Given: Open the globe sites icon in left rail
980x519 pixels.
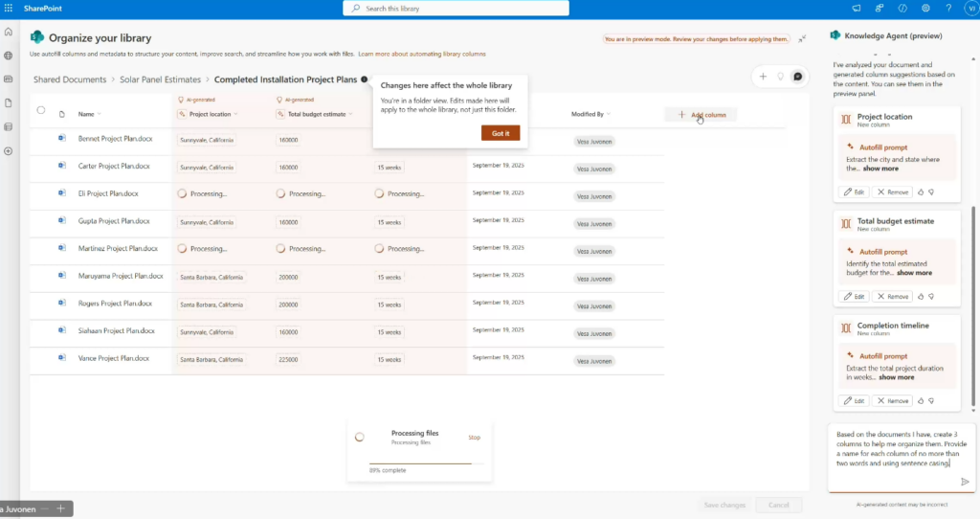Looking at the screenshot, I should click(x=8, y=55).
